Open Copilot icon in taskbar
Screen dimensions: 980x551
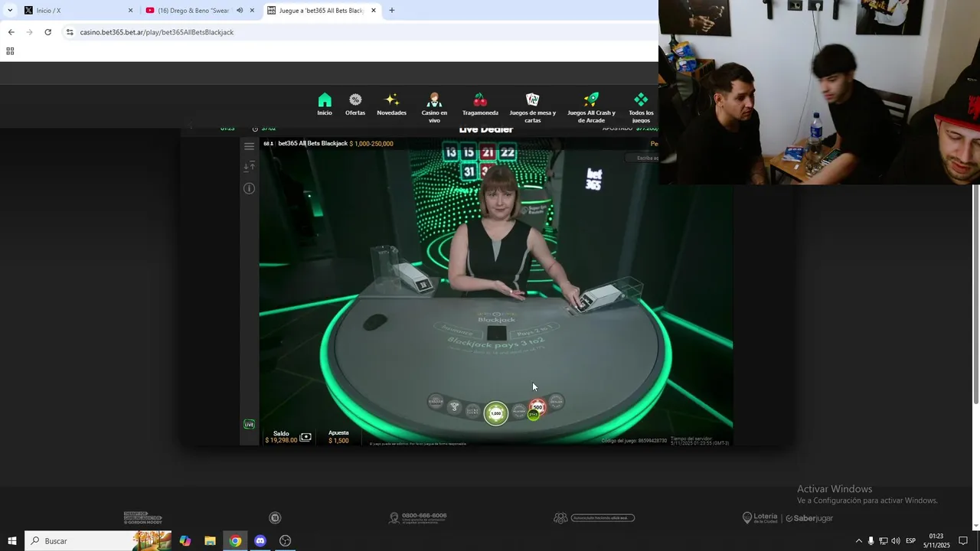click(x=185, y=541)
